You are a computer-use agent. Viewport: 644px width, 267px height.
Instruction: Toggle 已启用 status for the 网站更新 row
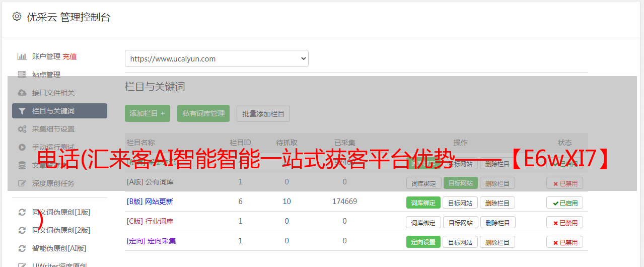coord(565,203)
